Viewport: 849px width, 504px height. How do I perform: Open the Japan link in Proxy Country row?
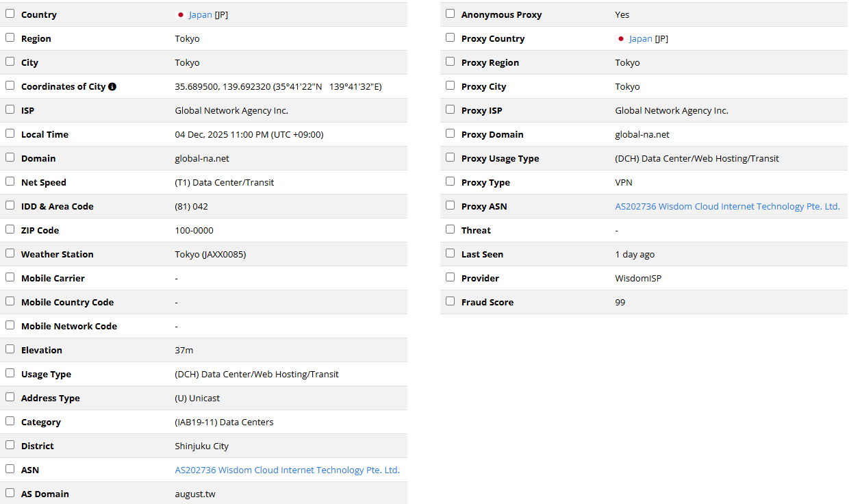pos(640,39)
